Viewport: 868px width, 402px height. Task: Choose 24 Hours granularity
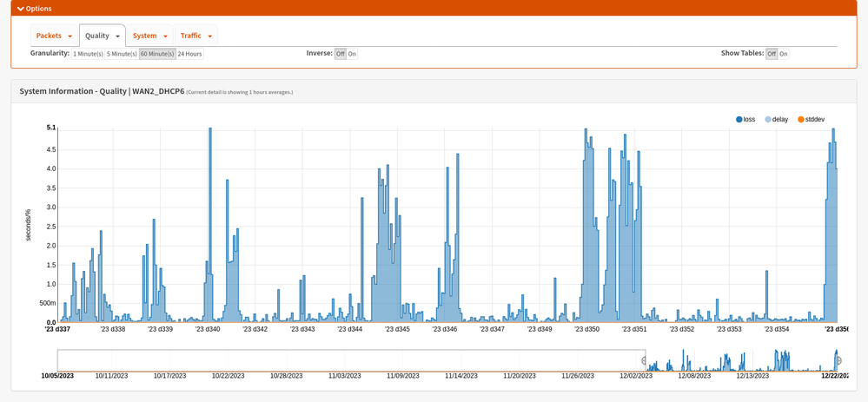click(189, 54)
